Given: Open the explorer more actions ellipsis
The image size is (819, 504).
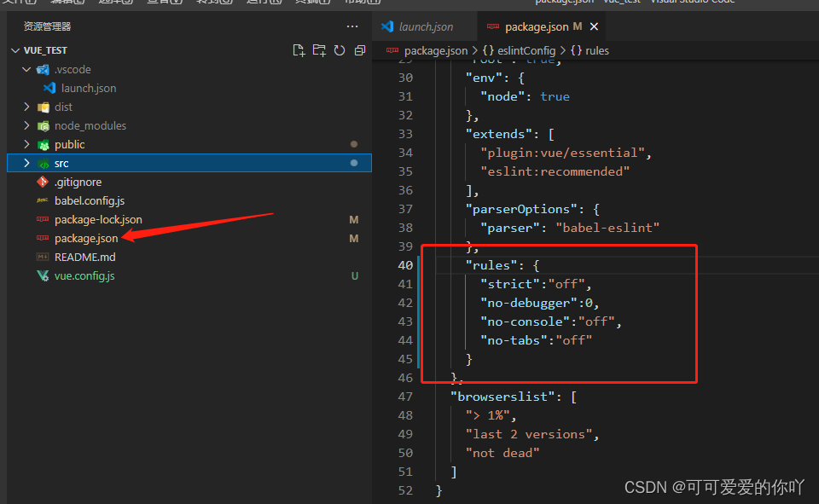Looking at the screenshot, I should 352,26.
